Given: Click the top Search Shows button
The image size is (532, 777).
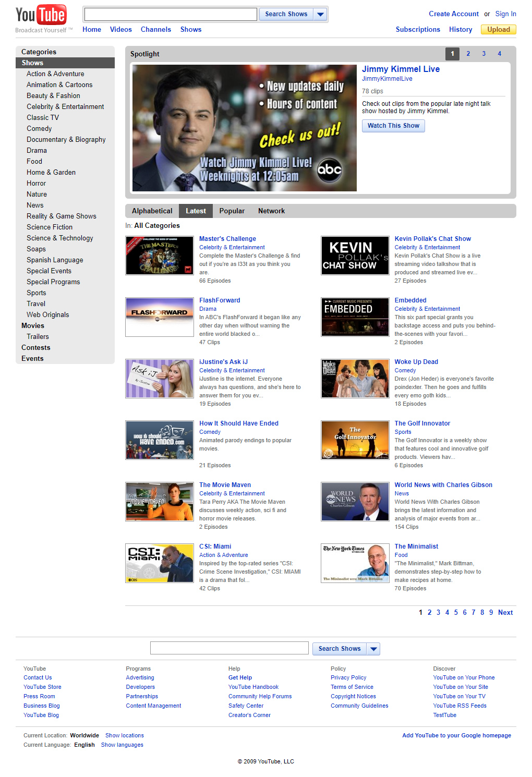Looking at the screenshot, I should coord(286,14).
